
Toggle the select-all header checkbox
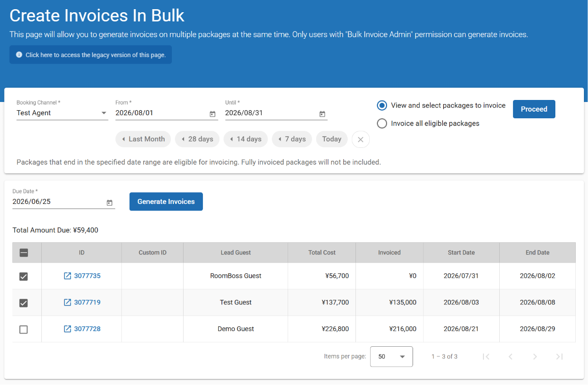(23, 252)
